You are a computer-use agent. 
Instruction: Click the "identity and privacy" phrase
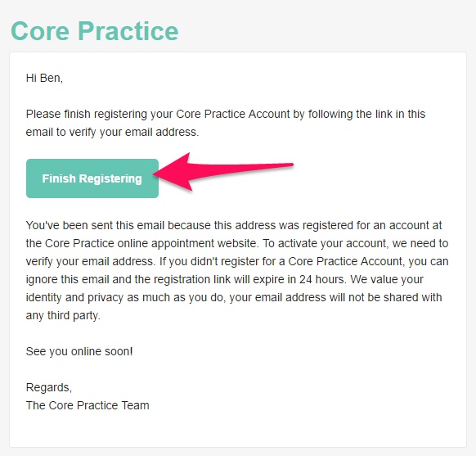[x=74, y=297]
